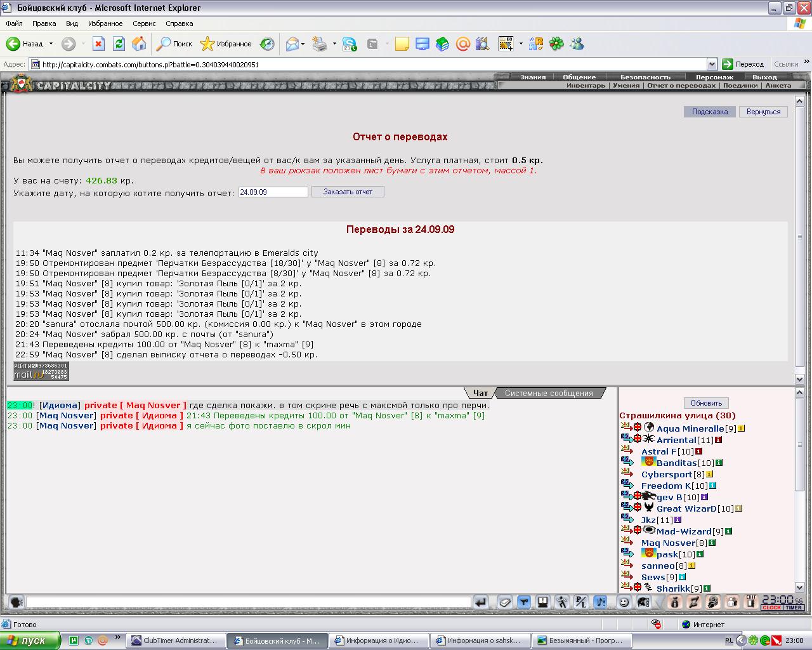Open the Вид menu

pos(72,23)
